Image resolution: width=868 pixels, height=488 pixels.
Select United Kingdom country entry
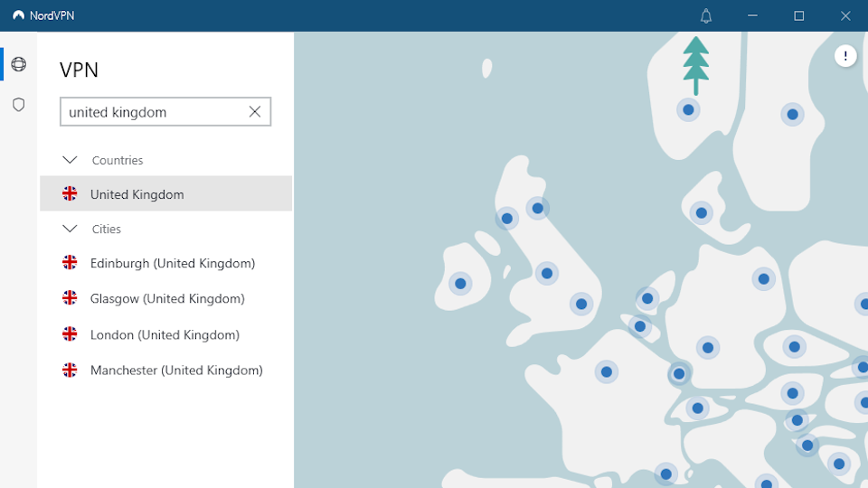[166, 193]
